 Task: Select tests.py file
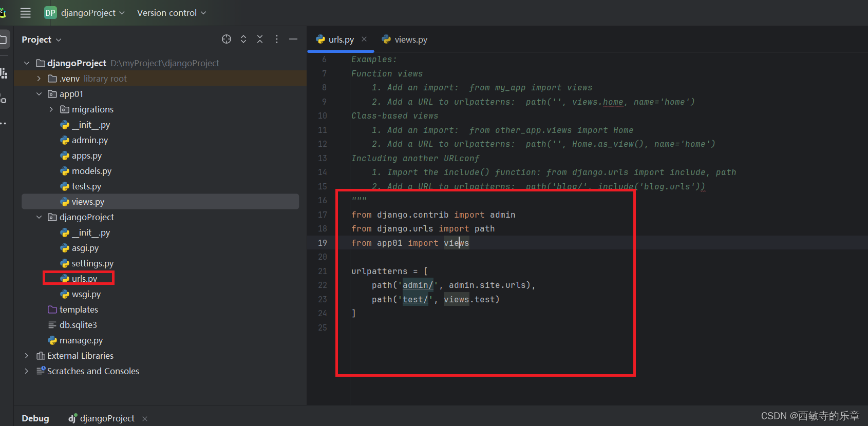click(x=86, y=186)
